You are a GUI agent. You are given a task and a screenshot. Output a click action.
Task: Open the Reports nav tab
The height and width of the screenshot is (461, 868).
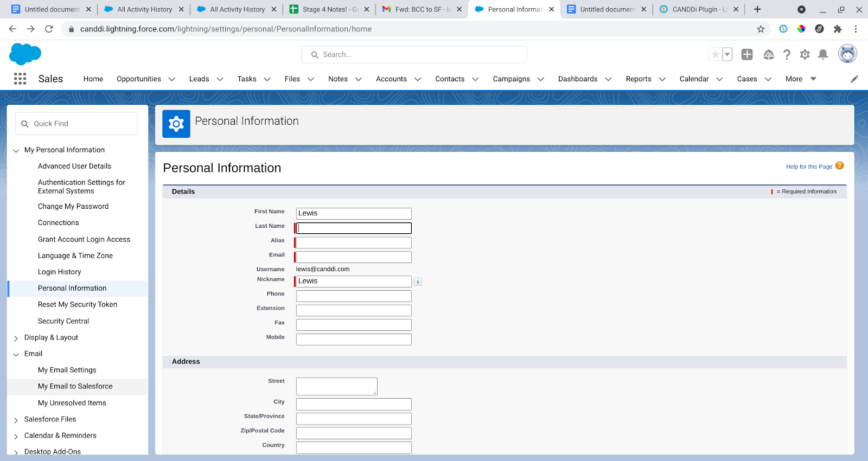point(639,79)
